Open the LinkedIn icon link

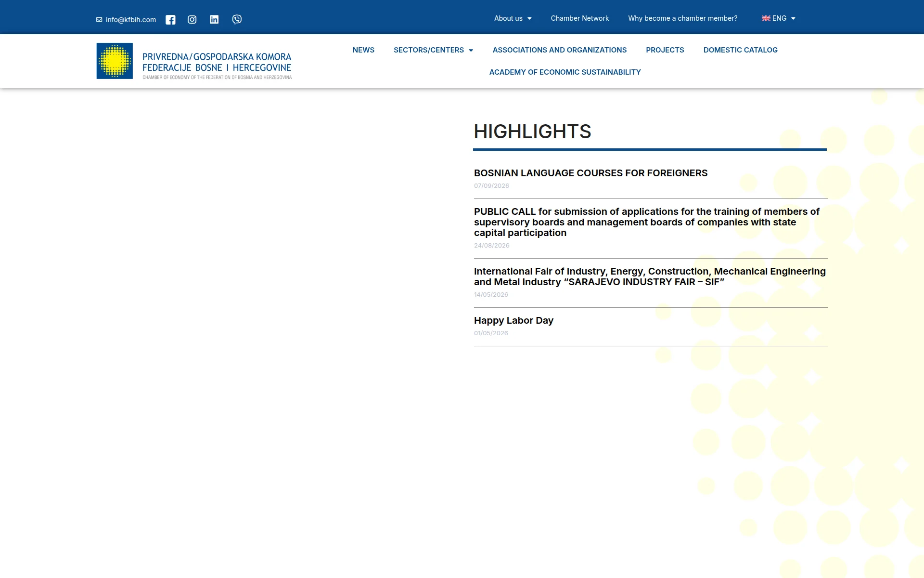tap(214, 19)
